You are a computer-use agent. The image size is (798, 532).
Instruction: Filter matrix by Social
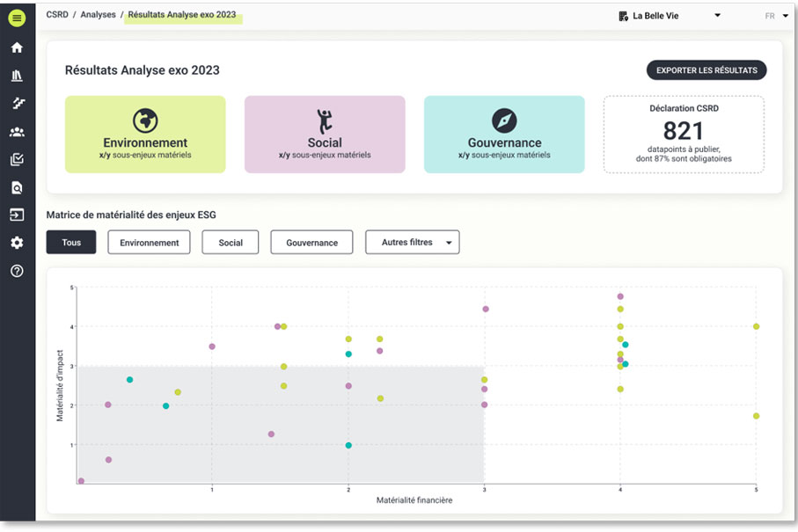pyautogui.click(x=231, y=242)
